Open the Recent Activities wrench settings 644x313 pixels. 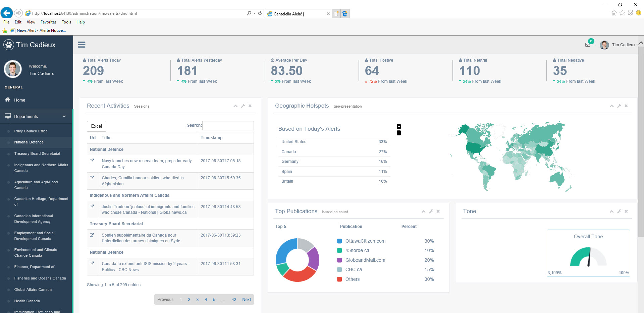(x=243, y=106)
